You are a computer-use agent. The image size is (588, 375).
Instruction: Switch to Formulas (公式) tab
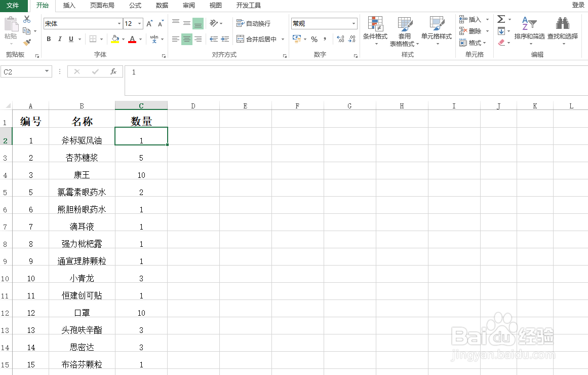[x=135, y=5]
